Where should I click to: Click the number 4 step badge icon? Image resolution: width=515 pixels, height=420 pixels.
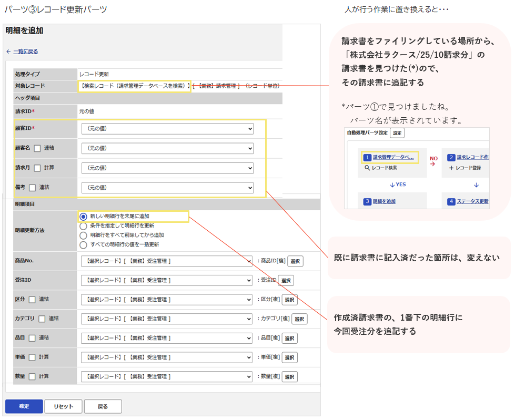pyautogui.click(x=451, y=201)
